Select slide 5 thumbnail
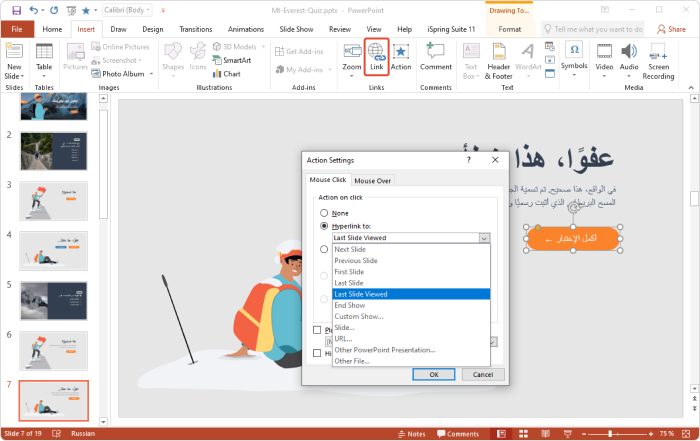The width and height of the screenshot is (700, 441). coord(54,301)
